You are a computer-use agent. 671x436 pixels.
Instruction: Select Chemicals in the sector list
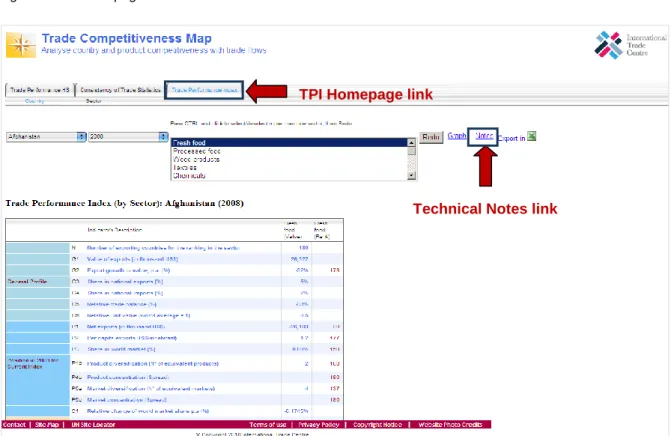pos(290,175)
